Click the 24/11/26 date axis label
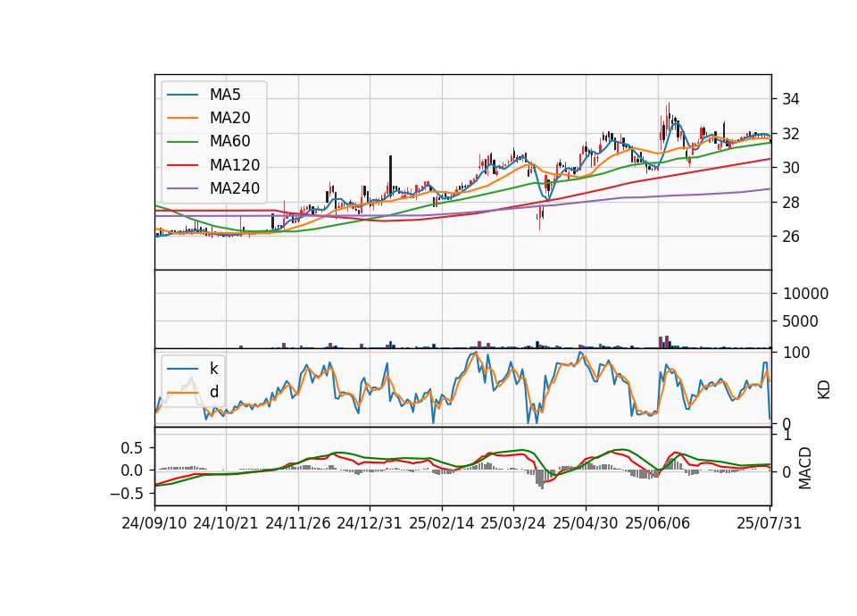857x616 pixels. click(298, 523)
